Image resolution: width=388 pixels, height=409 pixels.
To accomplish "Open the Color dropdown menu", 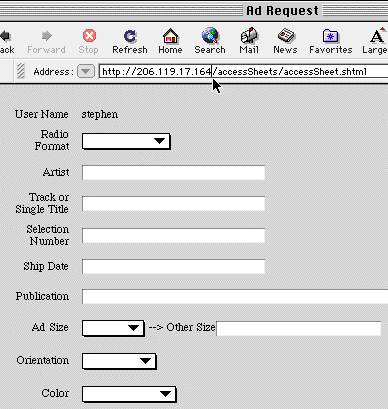I will pos(129,394).
